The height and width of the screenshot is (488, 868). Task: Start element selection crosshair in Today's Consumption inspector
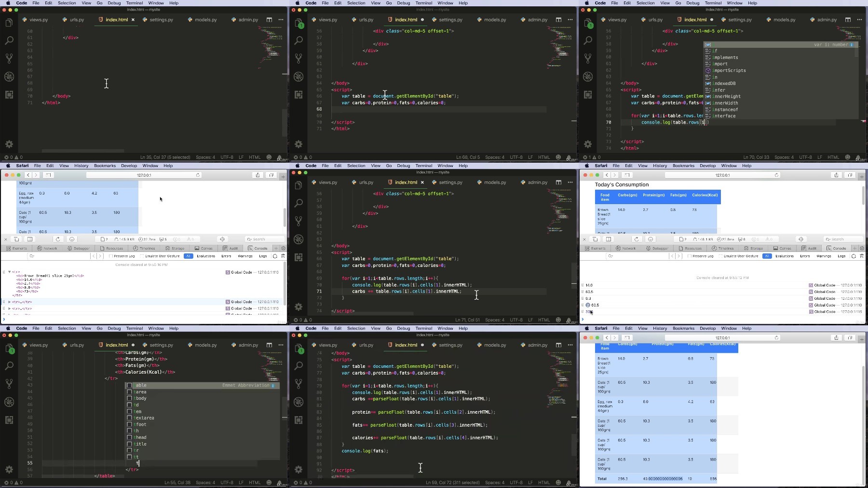(x=800, y=239)
